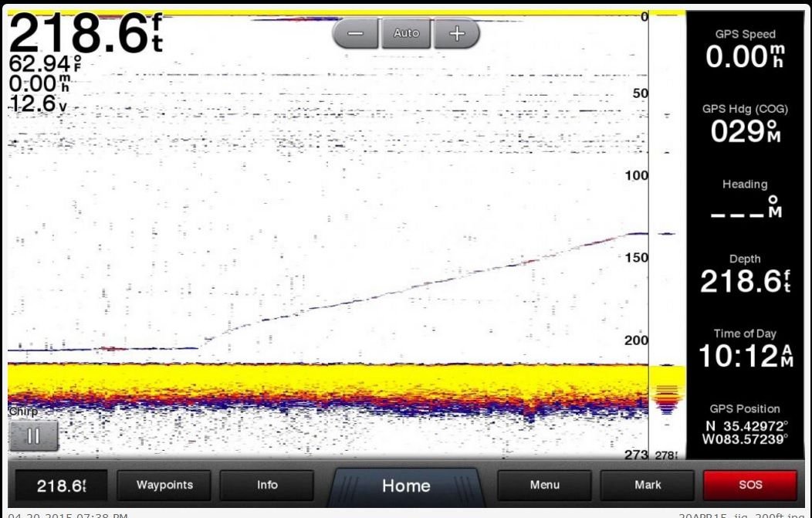Tap the Chirp label
The width and height of the screenshot is (812, 518).
pyautogui.click(x=23, y=411)
